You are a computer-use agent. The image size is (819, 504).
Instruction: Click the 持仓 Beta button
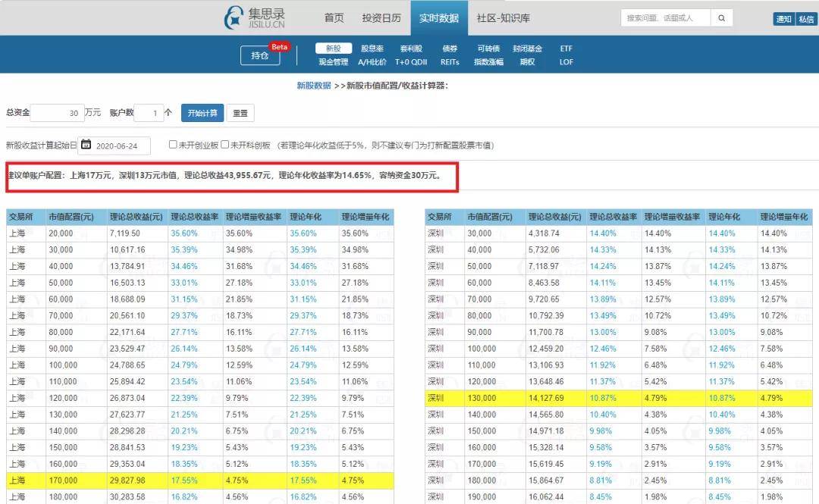(x=260, y=55)
